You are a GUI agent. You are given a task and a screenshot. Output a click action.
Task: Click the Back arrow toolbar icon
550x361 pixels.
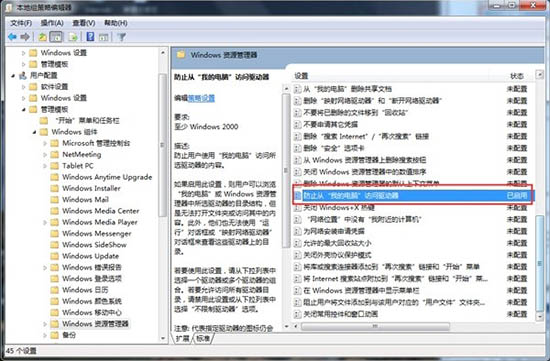click(x=12, y=36)
